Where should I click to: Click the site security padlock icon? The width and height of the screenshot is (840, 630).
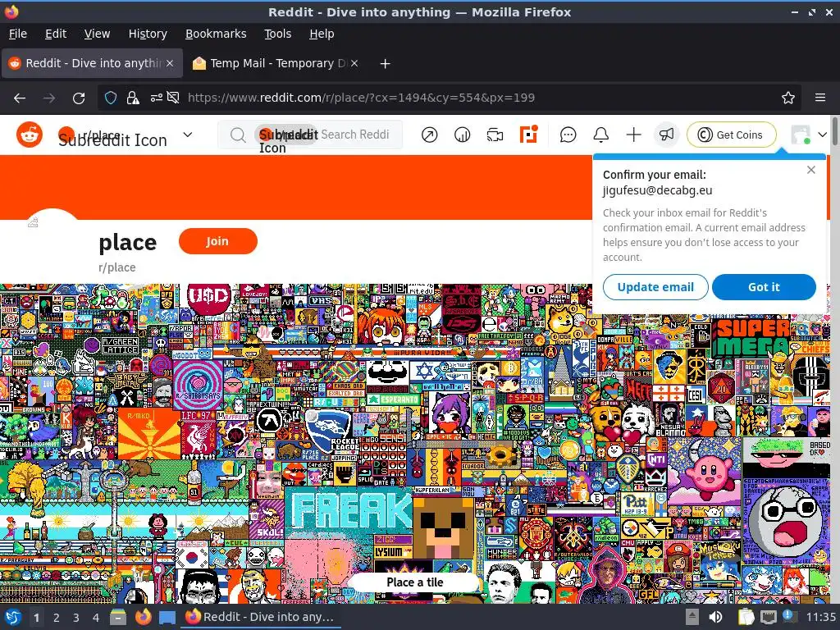click(x=132, y=98)
